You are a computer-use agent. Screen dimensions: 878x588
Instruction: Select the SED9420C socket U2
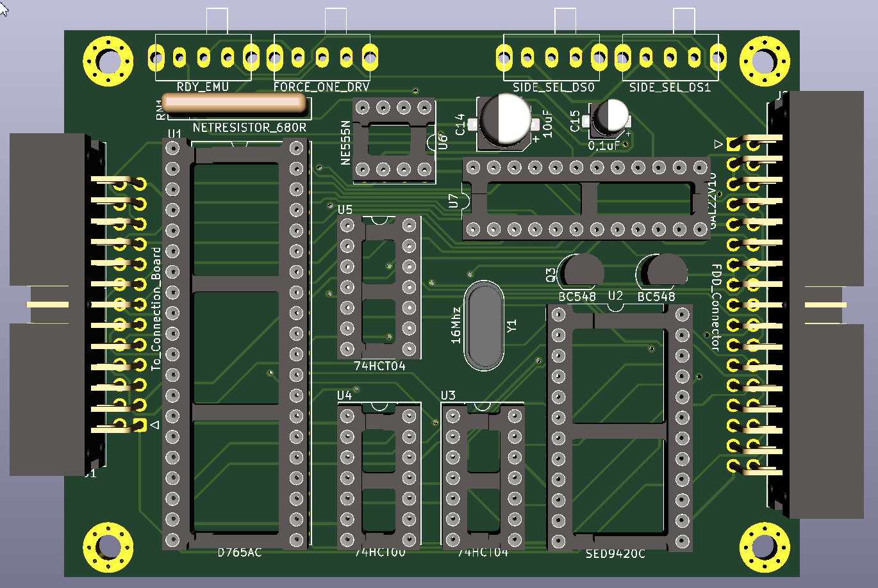pos(620,427)
